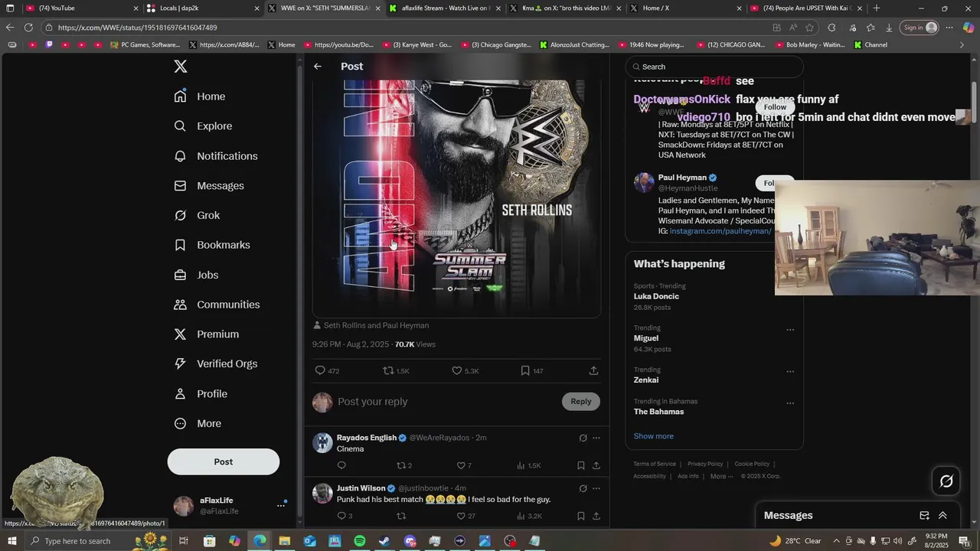This screenshot has height=551, width=980.
Task: Open more options on Rayados reply
Action: click(596, 438)
